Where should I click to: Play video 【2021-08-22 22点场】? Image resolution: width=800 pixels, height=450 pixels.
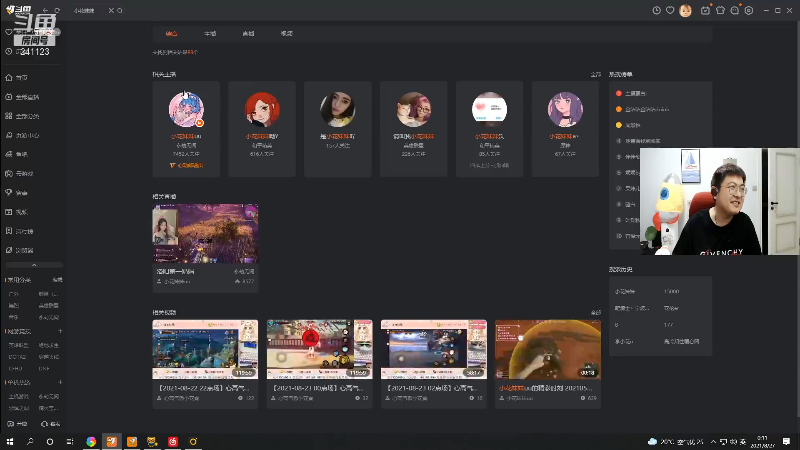205,349
